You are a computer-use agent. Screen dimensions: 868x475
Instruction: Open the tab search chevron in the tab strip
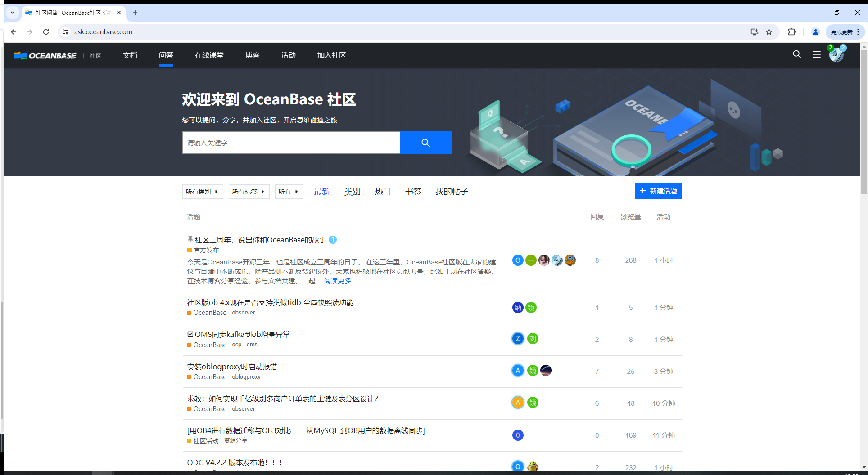coord(13,13)
